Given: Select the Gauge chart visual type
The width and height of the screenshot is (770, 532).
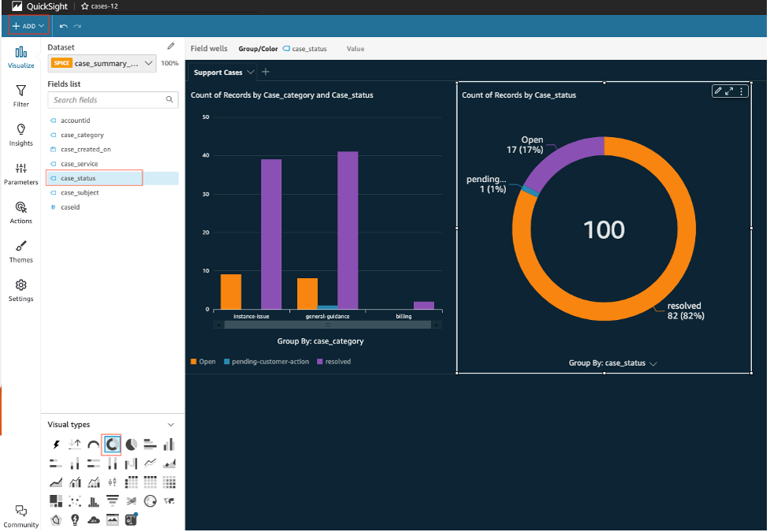Looking at the screenshot, I should coord(93,445).
